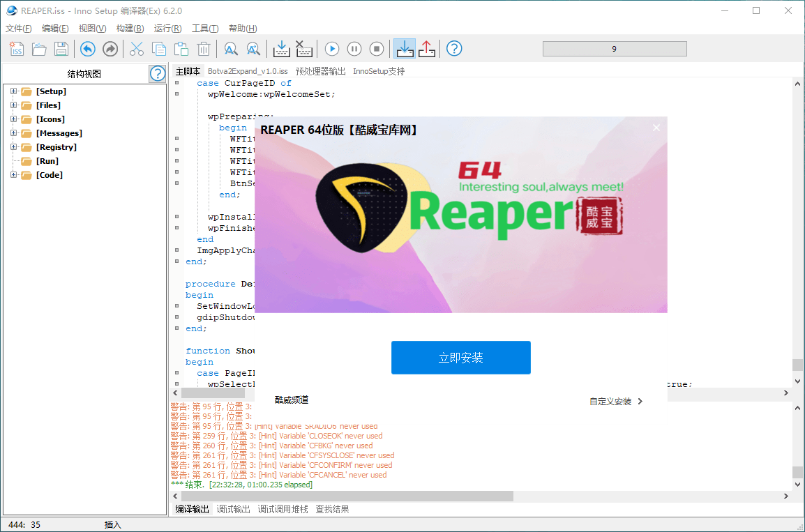The height and width of the screenshot is (532, 805).
Task: Click the compile progress bar showing 9
Action: [x=615, y=49]
